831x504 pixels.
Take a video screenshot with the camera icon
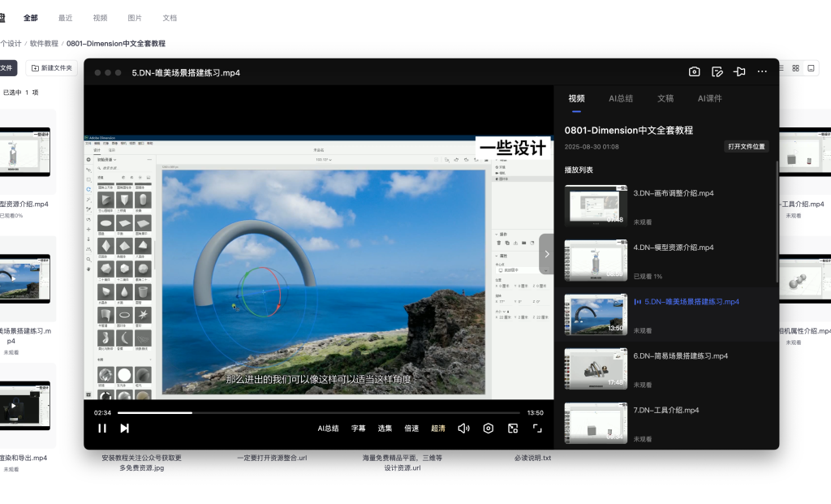pos(695,71)
